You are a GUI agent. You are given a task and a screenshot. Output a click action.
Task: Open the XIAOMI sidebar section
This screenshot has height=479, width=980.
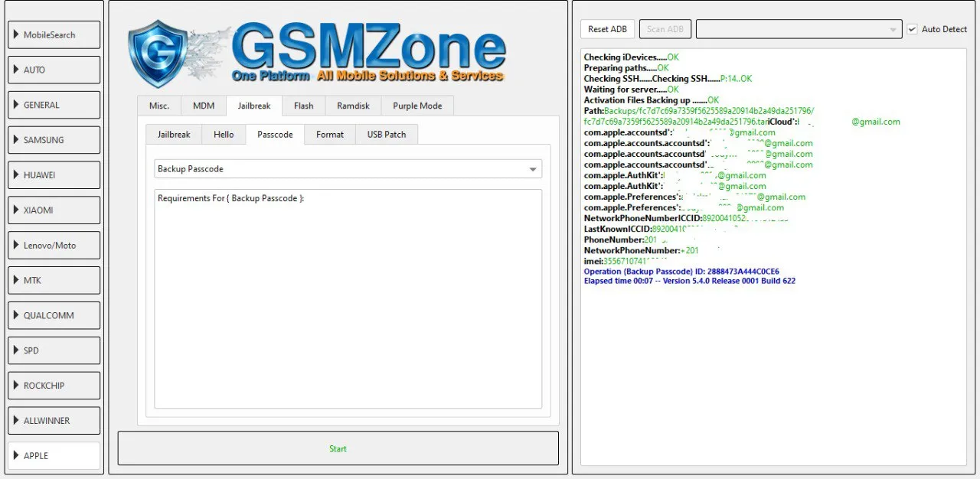[54, 210]
